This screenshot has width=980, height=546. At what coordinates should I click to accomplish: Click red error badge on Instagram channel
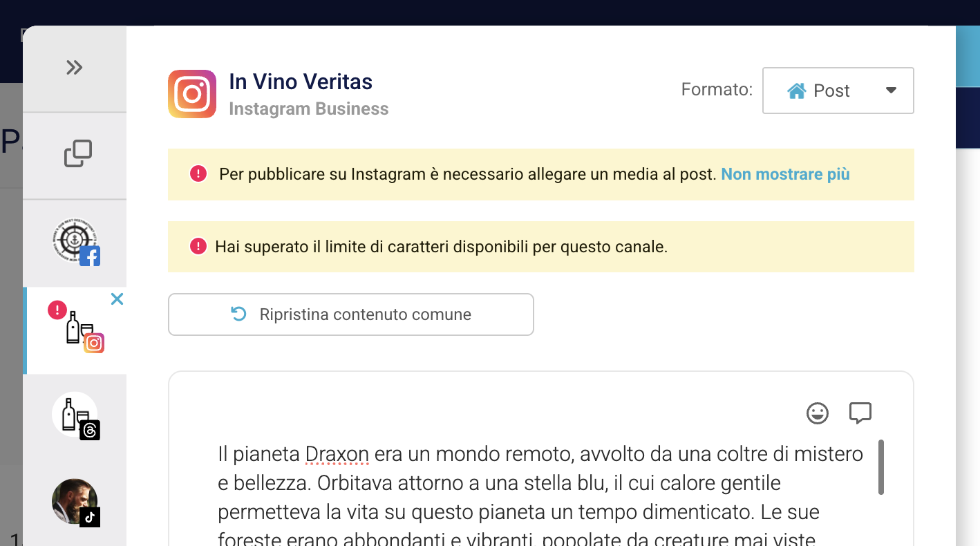(57, 310)
